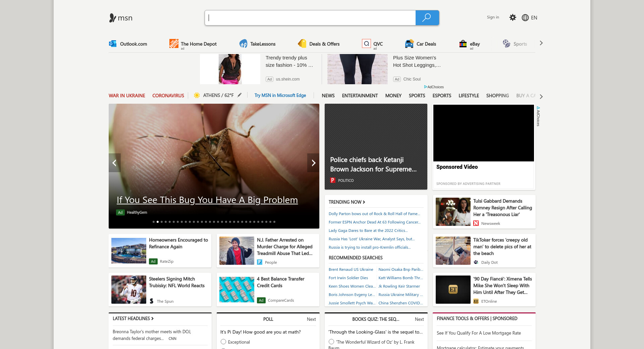Open Try MSN in Microsoft Edge link

pyautogui.click(x=280, y=95)
